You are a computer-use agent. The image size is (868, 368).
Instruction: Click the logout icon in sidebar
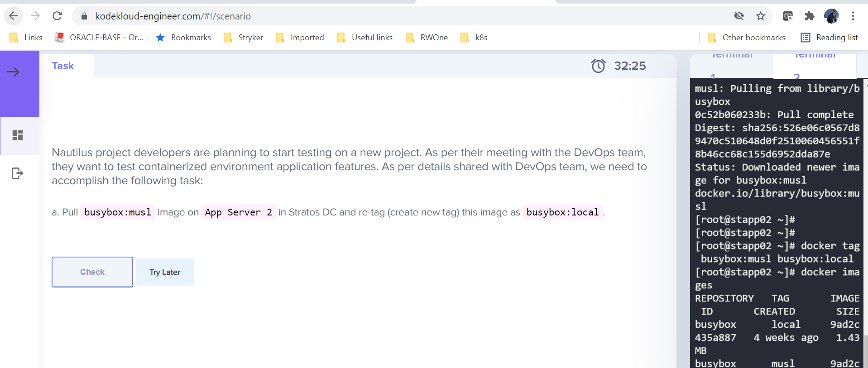(x=17, y=173)
